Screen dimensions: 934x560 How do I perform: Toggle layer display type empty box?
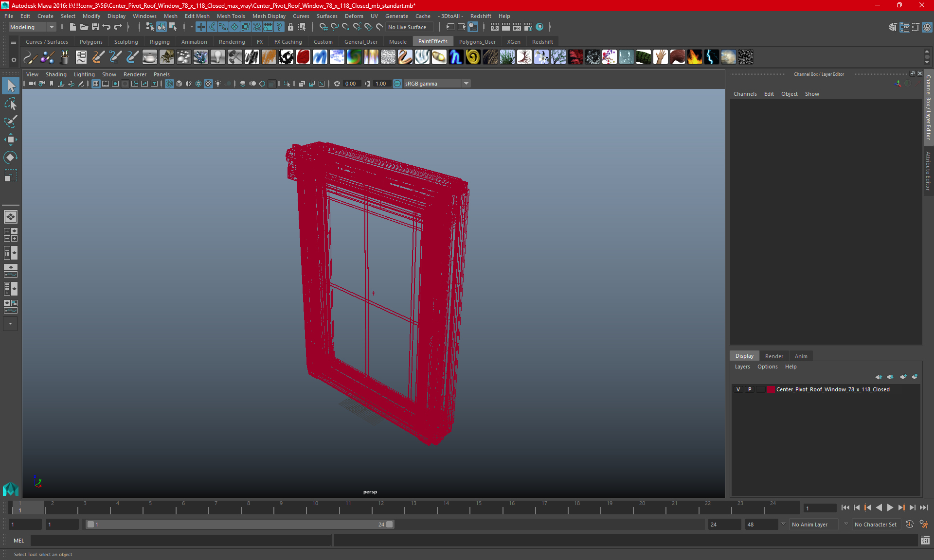pos(760,389)
